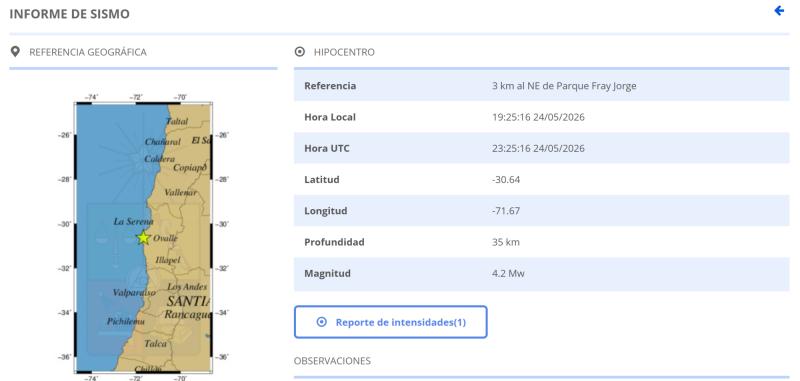Select the HIPOCENTRO section title
The image size is (800, 381).
[344, 52]
